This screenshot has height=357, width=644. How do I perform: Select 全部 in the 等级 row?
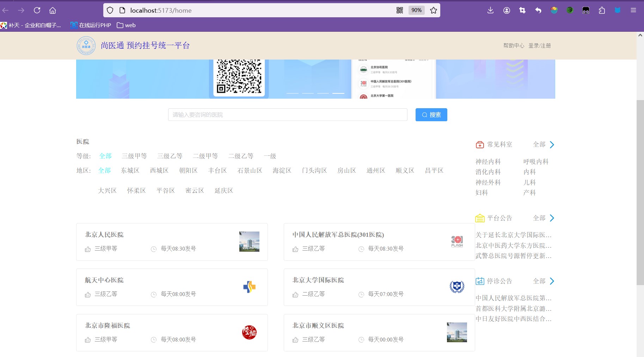coord(105,156)
